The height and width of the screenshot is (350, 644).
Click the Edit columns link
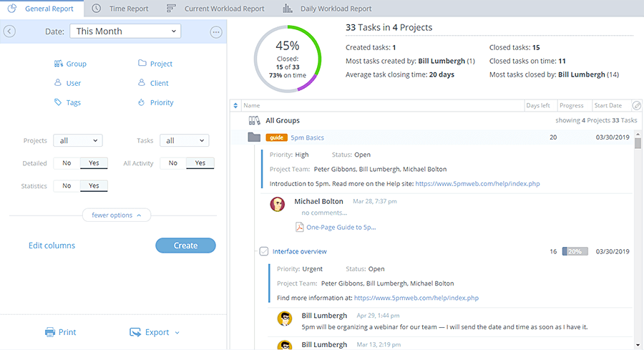tap(52, 246)
